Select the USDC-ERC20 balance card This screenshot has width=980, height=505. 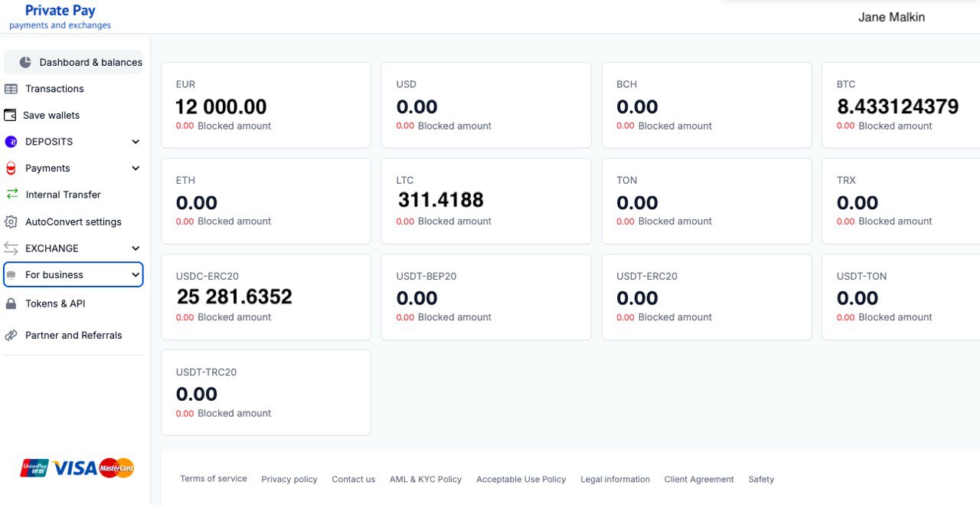pyautogui.click(x=266, y=297)
